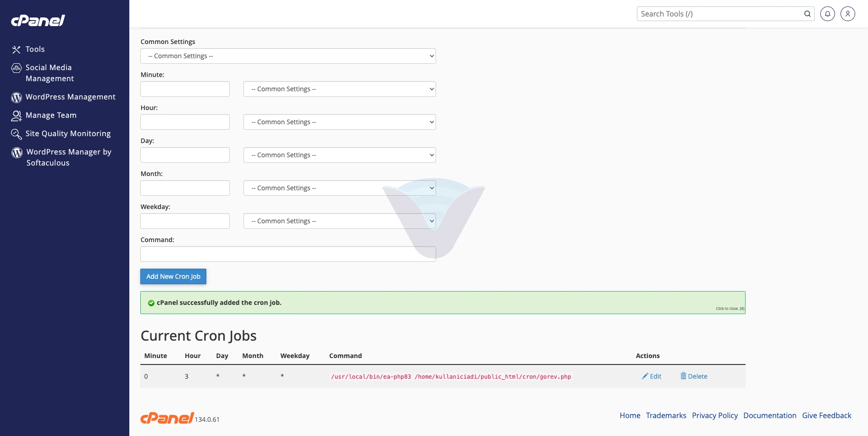Click the cPanel logo in the sidebar
Screen dimensions: 868x436
coord(38,20)
